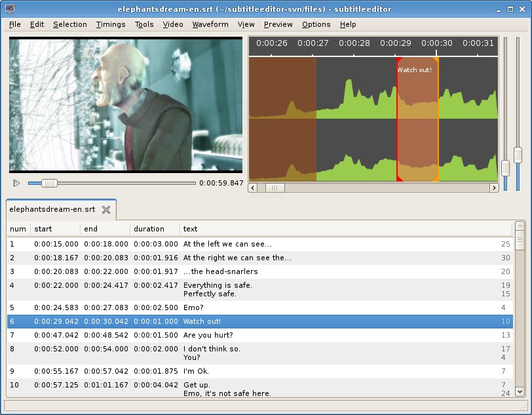This screenshot has width=532, height=415.
Task: Open the Timings menu
Action: 111,24
